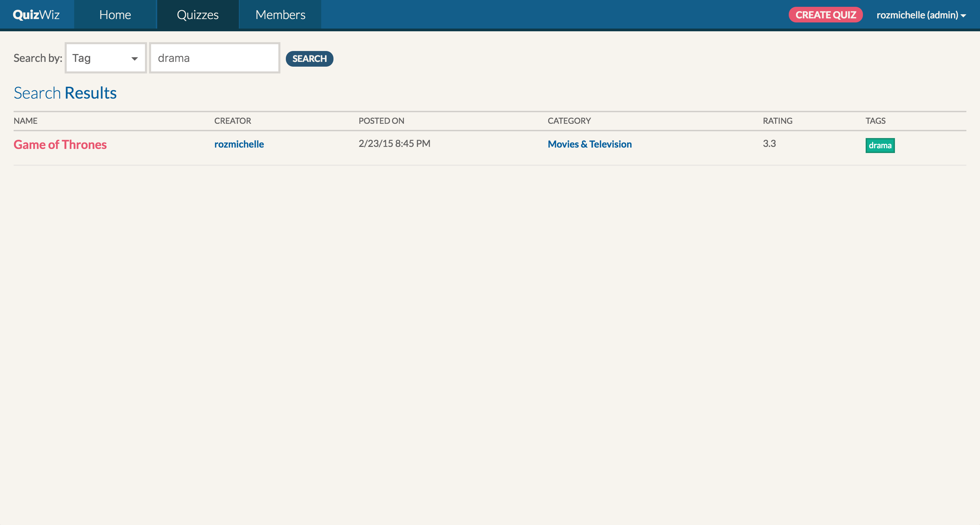Click the green drama tag
The image size is (980, 525).
pos(880,145)
